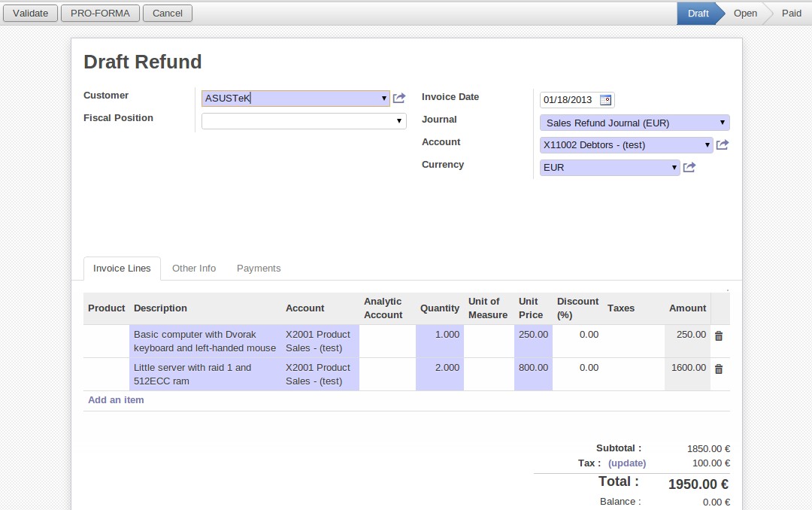Switch to the Other Info tab

[194, 269]
